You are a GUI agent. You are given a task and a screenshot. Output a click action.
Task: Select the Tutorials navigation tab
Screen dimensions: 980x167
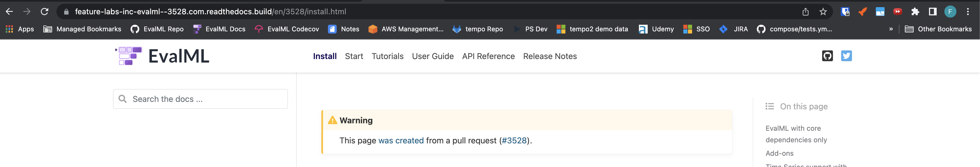pyautogui.click(x=387, y=56)
